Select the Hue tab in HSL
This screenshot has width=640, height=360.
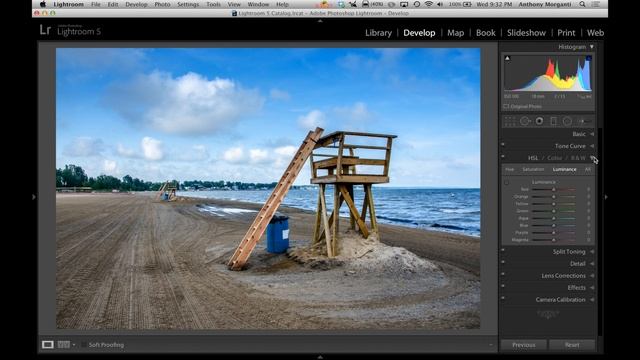click(510, 169)
